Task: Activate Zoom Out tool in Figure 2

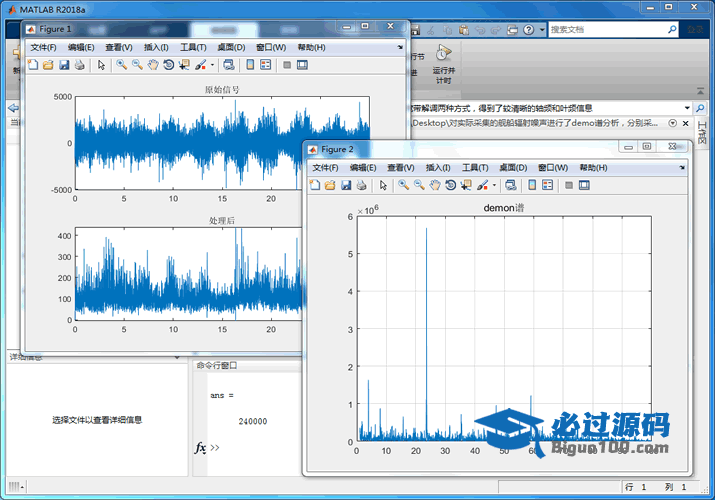Action: coord(419,185)
